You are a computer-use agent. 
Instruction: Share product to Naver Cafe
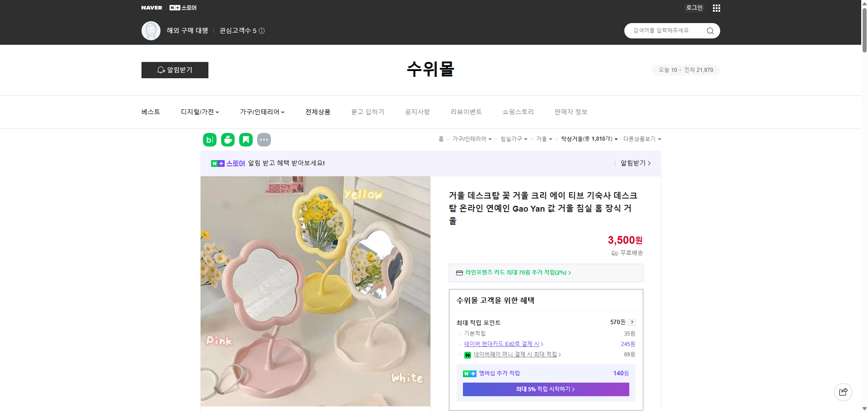pos(227,140)
